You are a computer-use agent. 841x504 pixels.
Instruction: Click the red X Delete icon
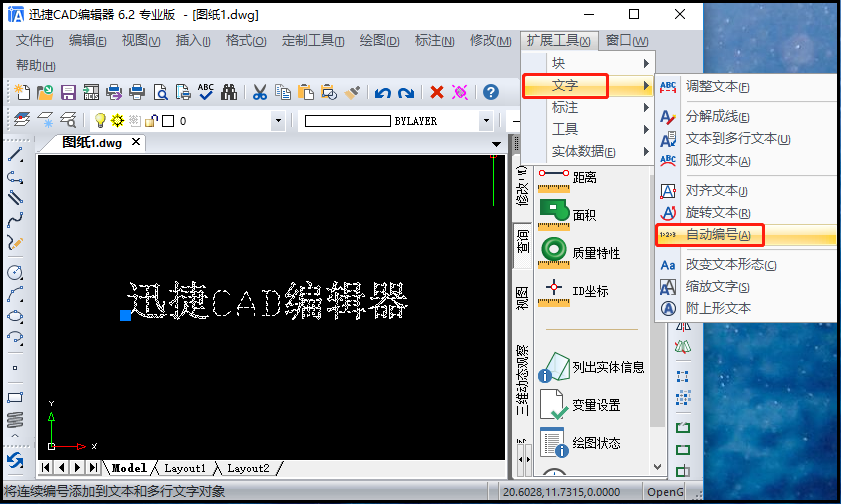pos(437,92)
